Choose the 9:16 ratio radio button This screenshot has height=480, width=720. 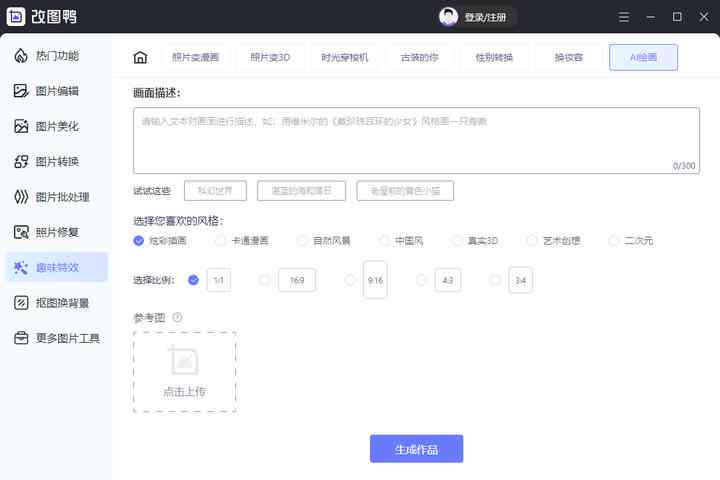coord(350,280)
